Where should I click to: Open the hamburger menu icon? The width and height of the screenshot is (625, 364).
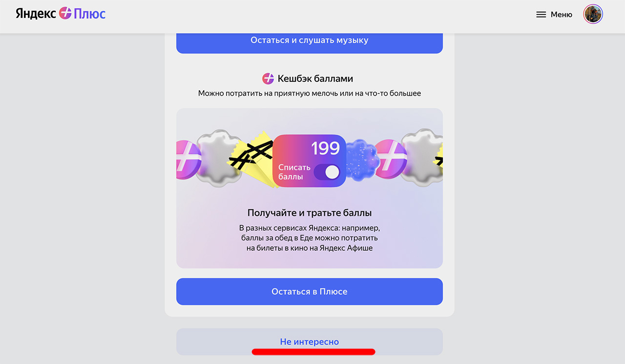tap(541, 15)
